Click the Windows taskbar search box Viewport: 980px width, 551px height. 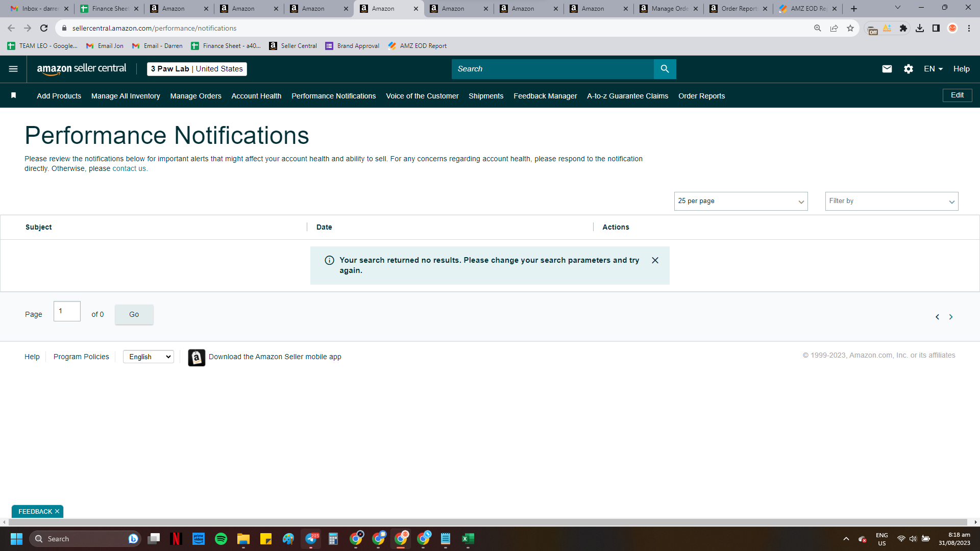84,539
